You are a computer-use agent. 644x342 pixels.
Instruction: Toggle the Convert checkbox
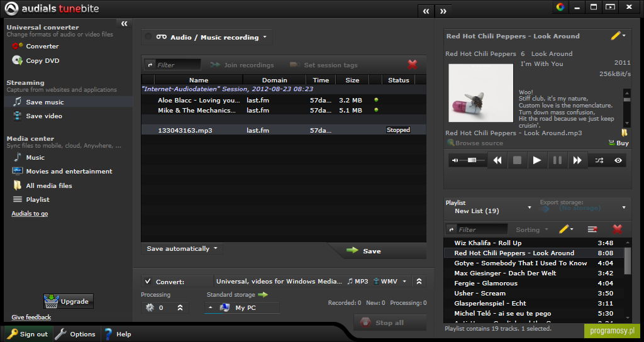(x=147, y=282)
